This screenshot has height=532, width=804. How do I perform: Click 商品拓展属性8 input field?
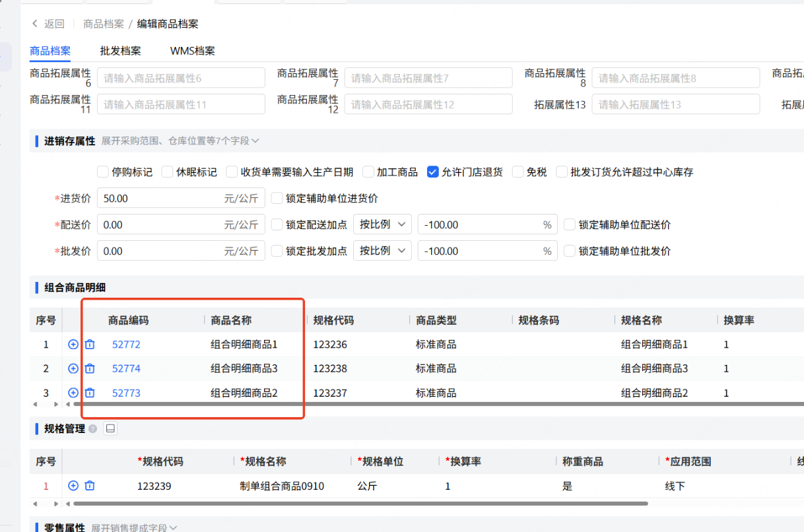[x=675, y=78]
